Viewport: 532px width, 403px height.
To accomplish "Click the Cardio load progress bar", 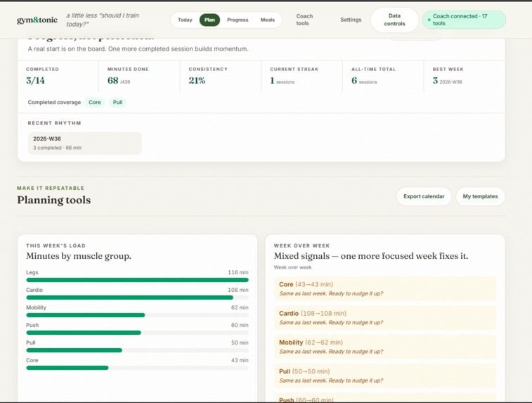I will [x=138, y=298].
